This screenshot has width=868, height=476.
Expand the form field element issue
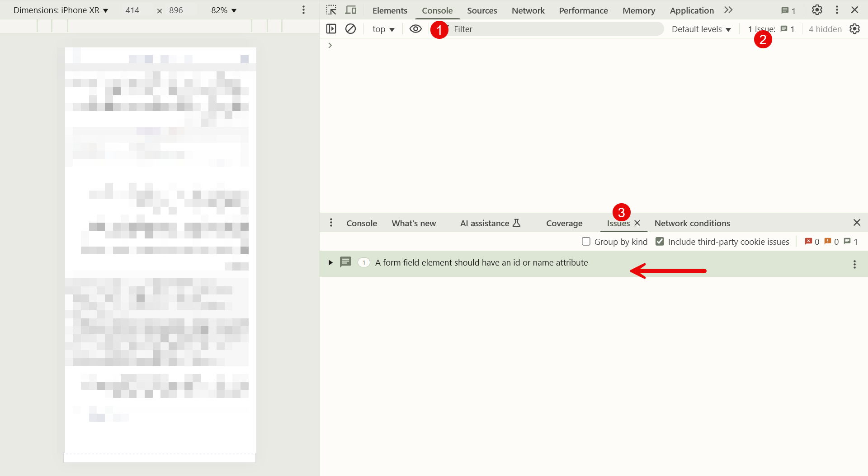click(x=330, y=262)
